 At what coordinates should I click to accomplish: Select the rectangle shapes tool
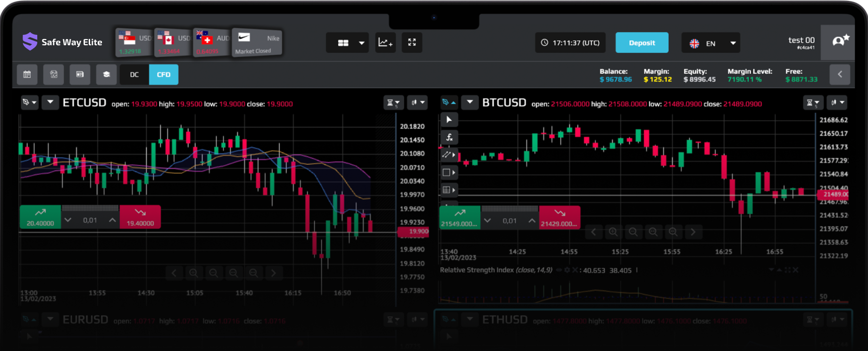(x=449, y=173)
